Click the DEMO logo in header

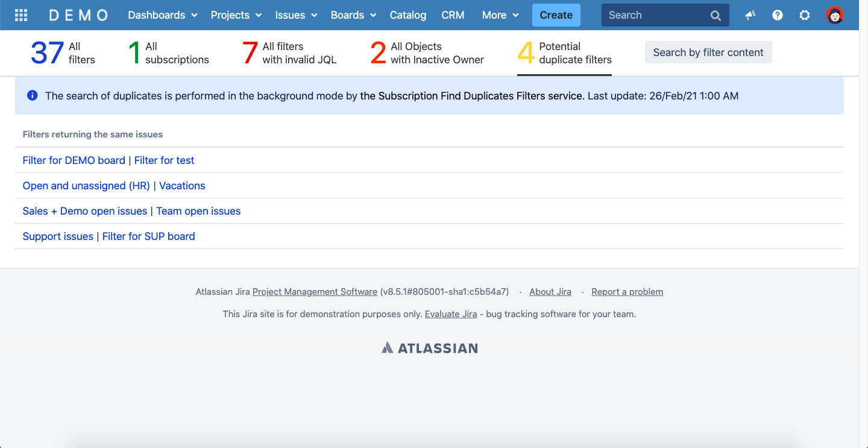[x=78, y=15]
